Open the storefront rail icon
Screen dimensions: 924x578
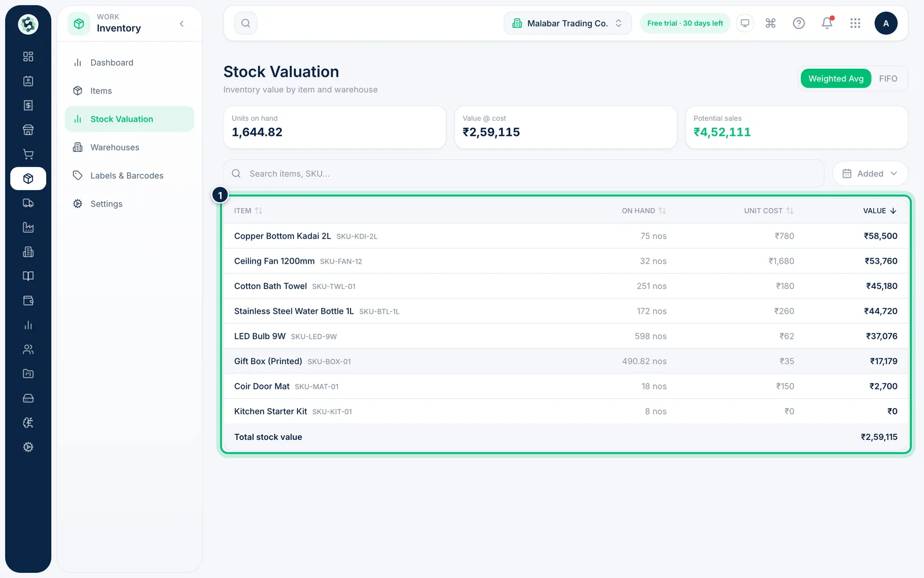coord(28,130)
